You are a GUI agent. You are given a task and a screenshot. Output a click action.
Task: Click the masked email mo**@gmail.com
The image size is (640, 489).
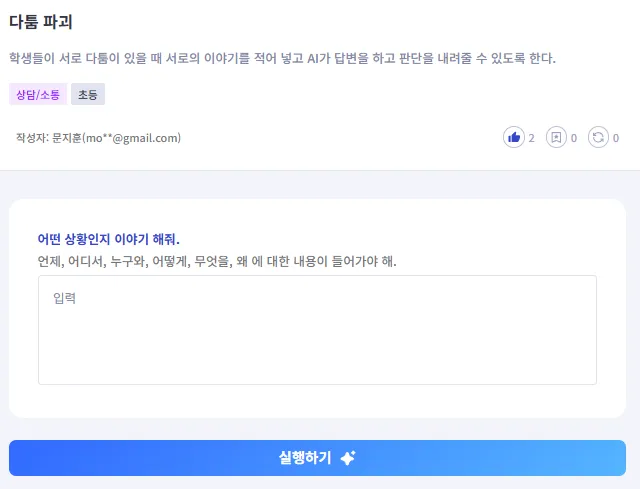[x=135, y=137]
